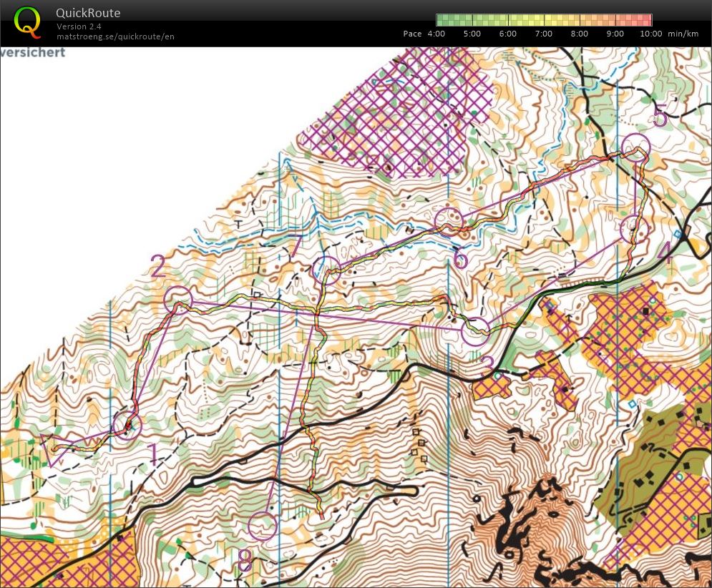Image resolution: width=712 pixels, height=588 pixels.
Task: Click the 7:00 pace value
Action: [x=544, y=34]
